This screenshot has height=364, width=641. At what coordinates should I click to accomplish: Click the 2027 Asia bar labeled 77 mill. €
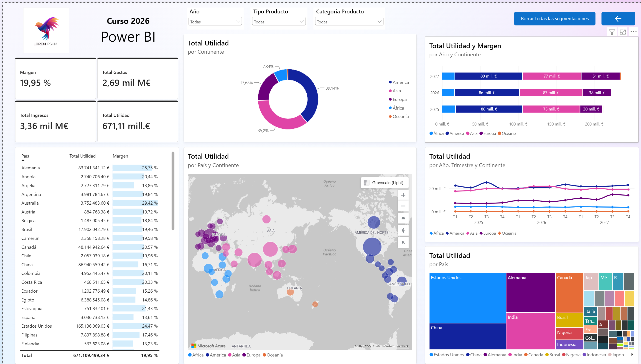click(551, 76)
